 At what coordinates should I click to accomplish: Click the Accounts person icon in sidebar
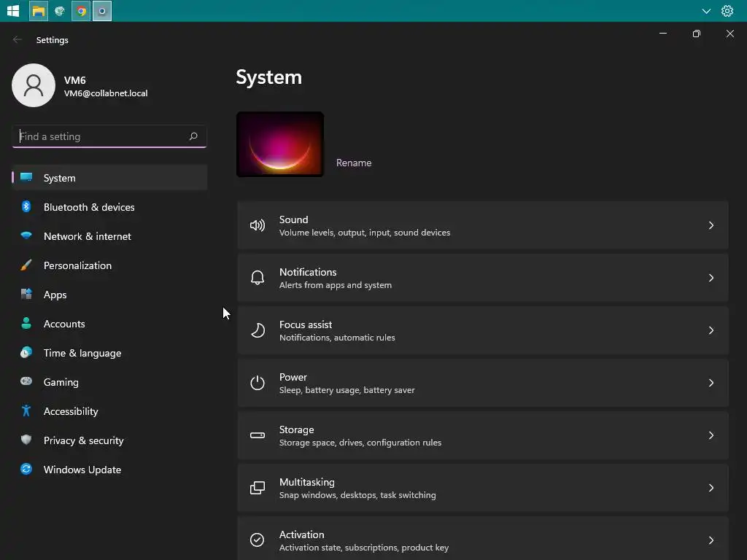click(x=26, y=323)
